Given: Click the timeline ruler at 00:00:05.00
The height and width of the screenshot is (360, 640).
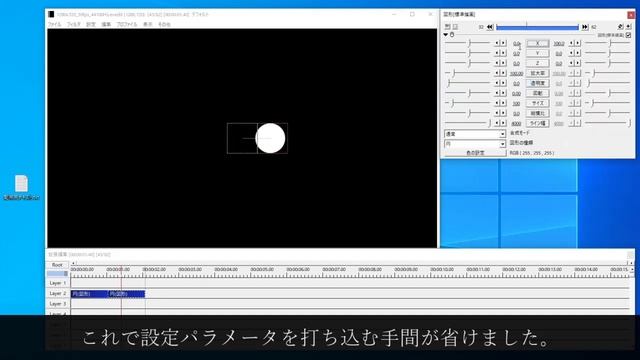Looking at the screenshot, I should point(262,270).
